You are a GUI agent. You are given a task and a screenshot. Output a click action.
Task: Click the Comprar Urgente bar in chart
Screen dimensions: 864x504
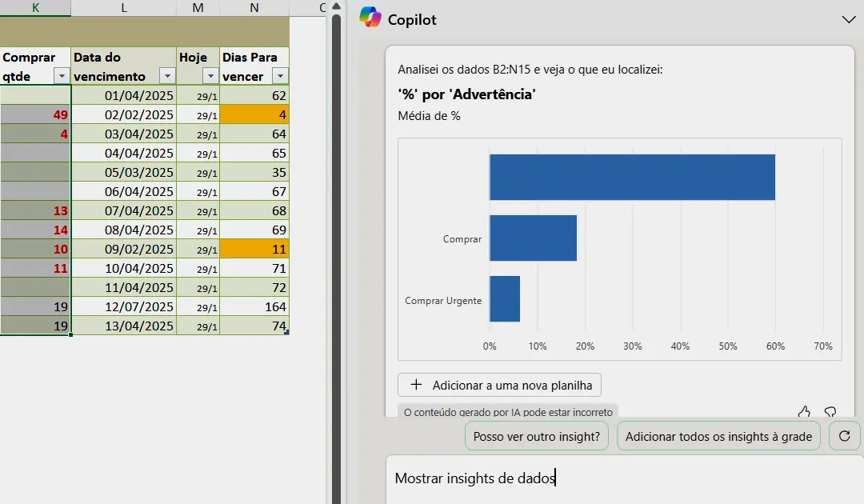(x=505, y=299)
